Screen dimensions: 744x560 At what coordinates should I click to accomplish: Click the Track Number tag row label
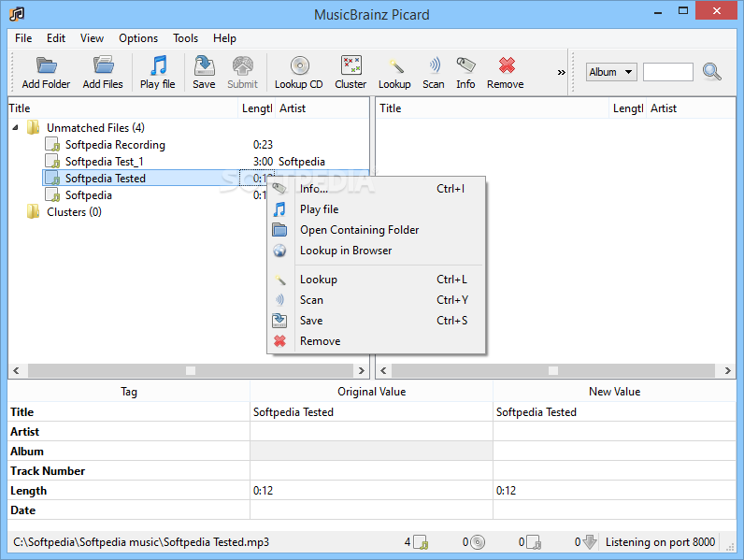[x=48, y=471]
